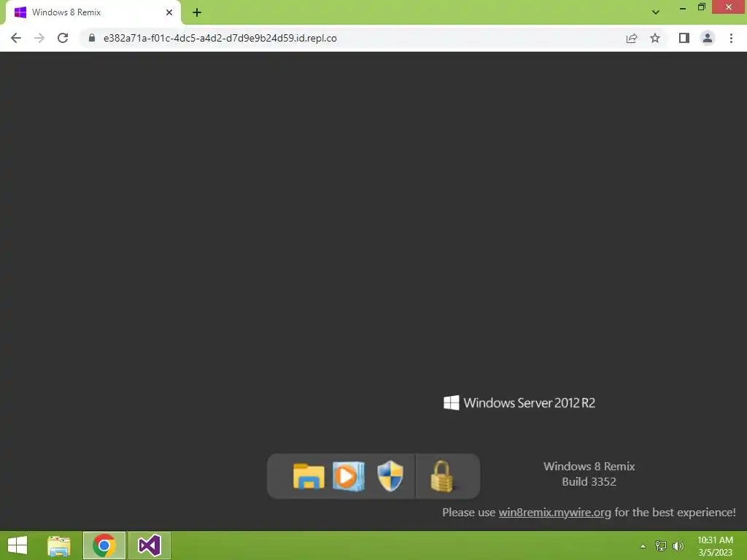The width and height of the screenshot is (747, 560).
Task: Click the Windows Server 2012 R2 text
Action: [x=530, y=402]
